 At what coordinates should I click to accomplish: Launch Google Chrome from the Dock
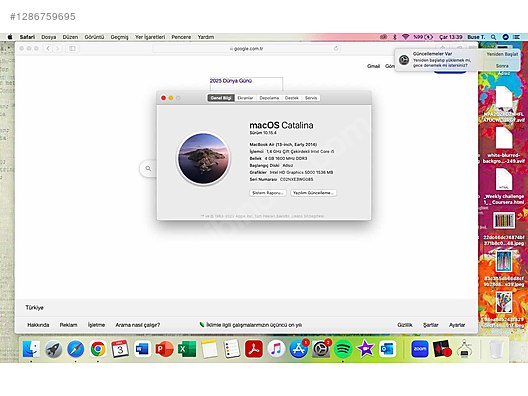tap(98, 349)
